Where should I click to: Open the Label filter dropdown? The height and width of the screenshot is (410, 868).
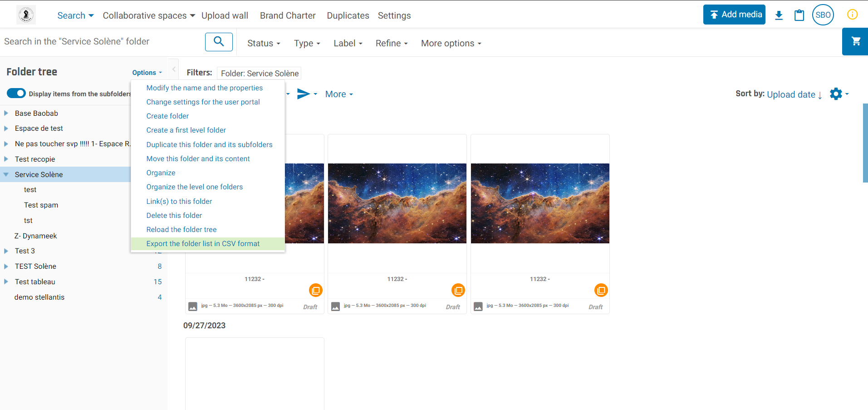348,43
